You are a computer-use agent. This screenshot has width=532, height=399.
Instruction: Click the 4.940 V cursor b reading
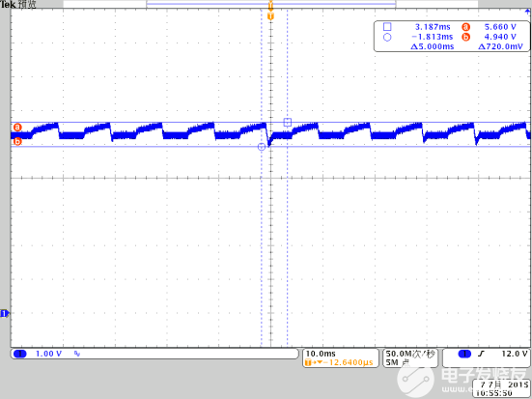pos(500,37)
